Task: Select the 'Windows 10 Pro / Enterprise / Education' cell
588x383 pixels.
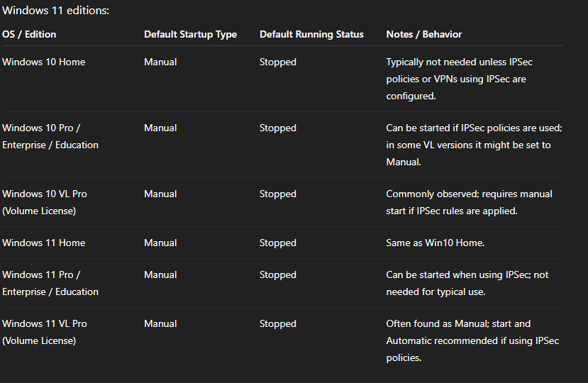Action: pyautogui.click(x=50, y=136)
